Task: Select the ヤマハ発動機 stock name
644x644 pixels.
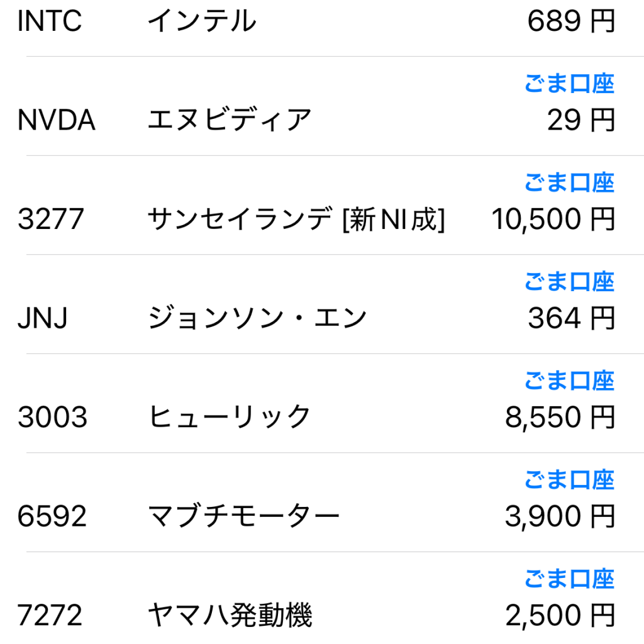Action: 230,615
